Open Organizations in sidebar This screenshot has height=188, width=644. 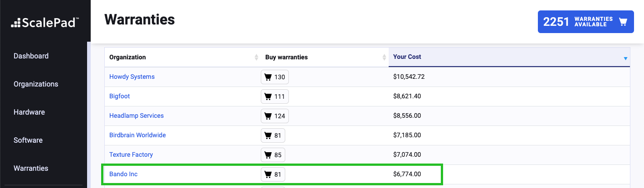click(36, 84)
